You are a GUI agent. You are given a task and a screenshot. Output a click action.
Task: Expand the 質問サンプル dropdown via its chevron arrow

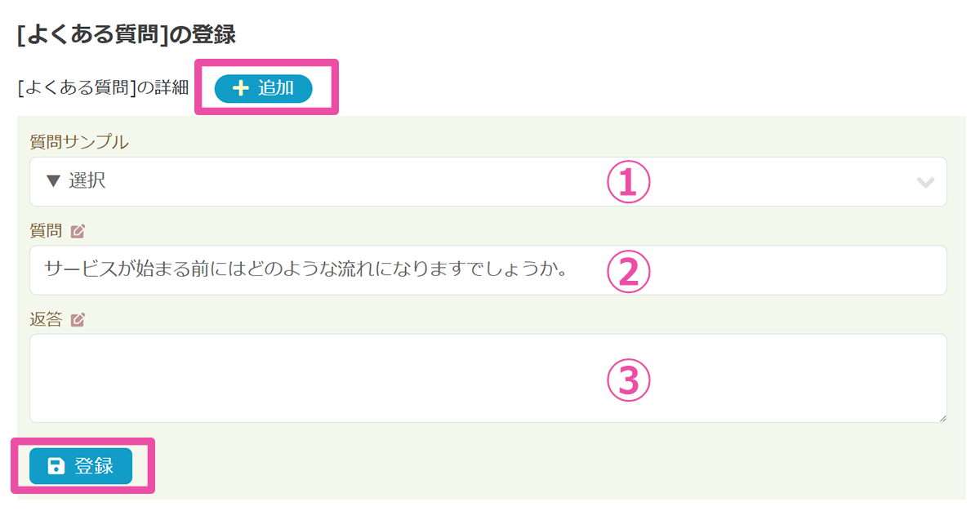[x=925, y=182]
